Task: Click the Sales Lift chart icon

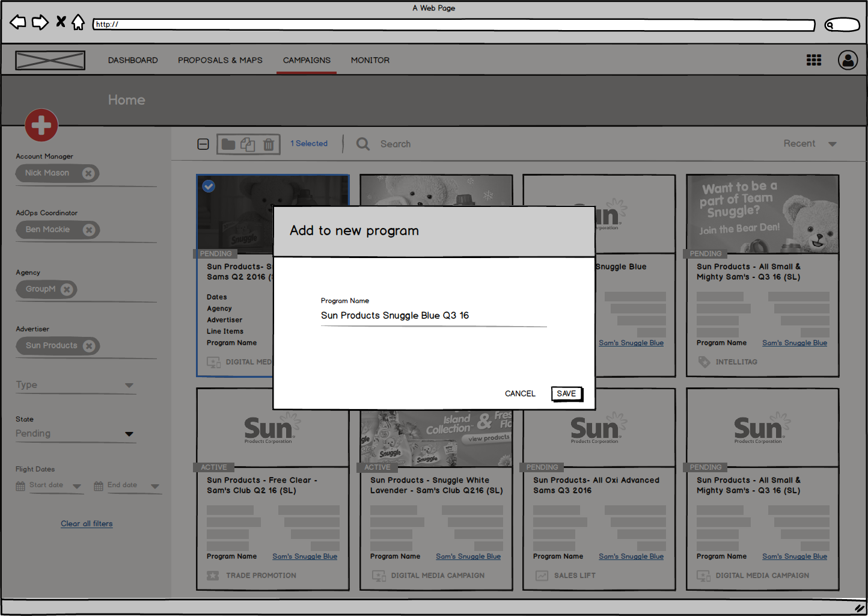Action: 542,576
